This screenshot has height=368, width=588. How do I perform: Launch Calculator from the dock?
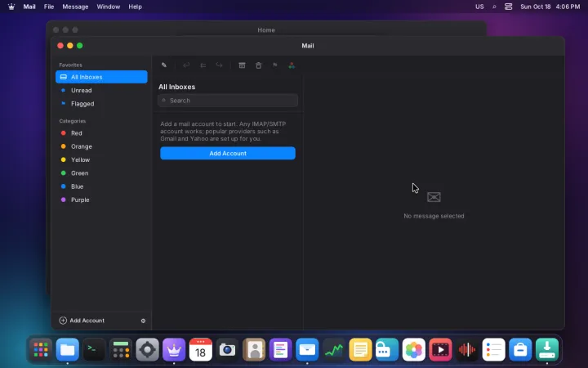[121, 350]
